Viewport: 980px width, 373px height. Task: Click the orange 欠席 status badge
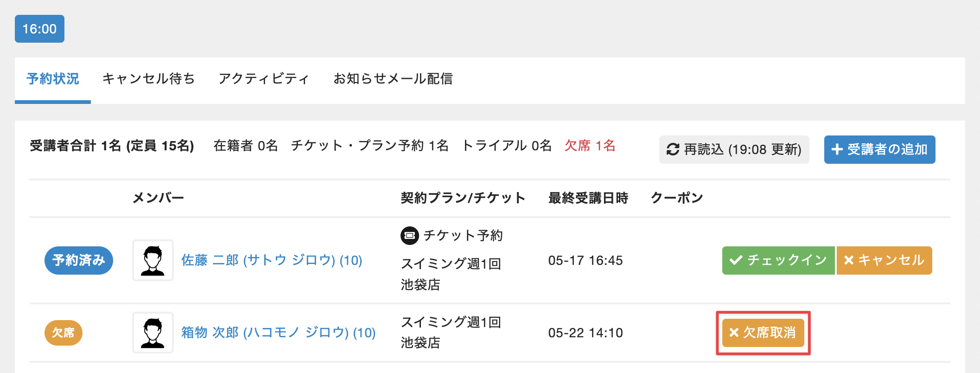tap(64, 333)
